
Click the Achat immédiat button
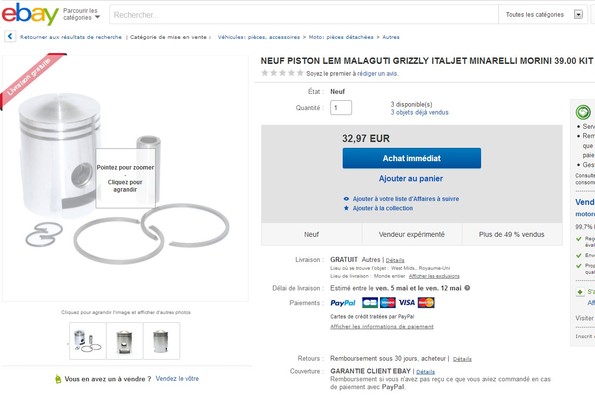click(412, 158)
